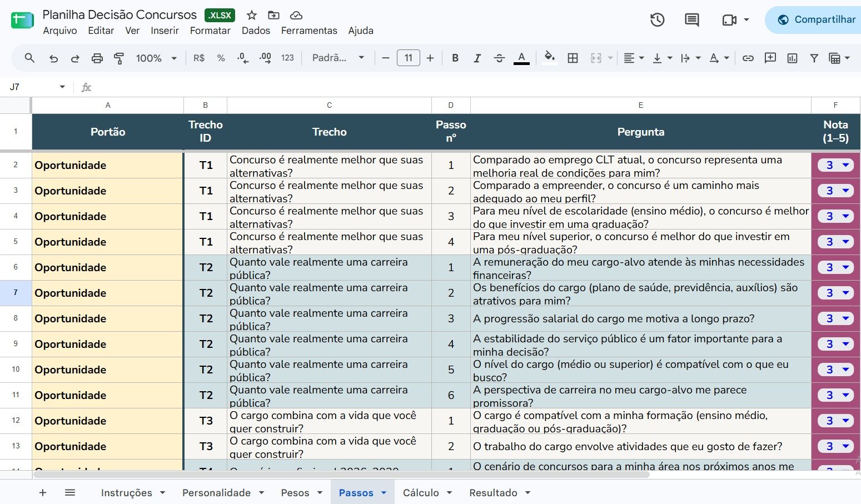This screenshot has width=861, height=504.
Task: Open the Arquivo menu
Action: click(60, 31)
